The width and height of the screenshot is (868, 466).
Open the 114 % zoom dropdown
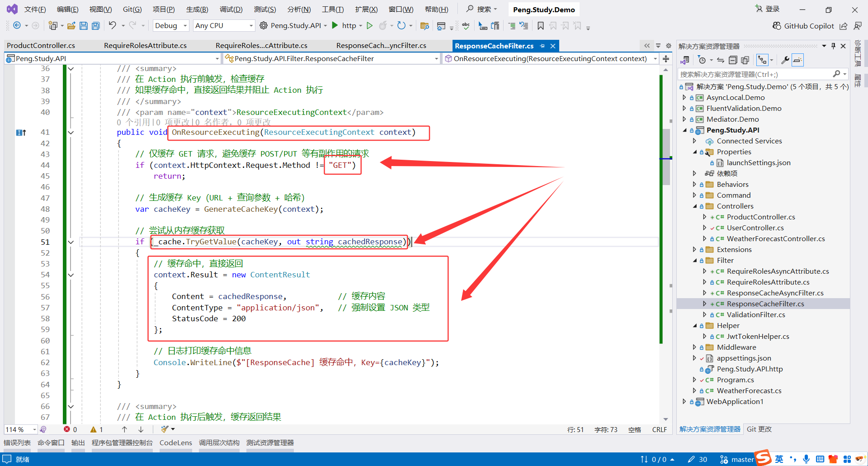(x=21, y=429)
